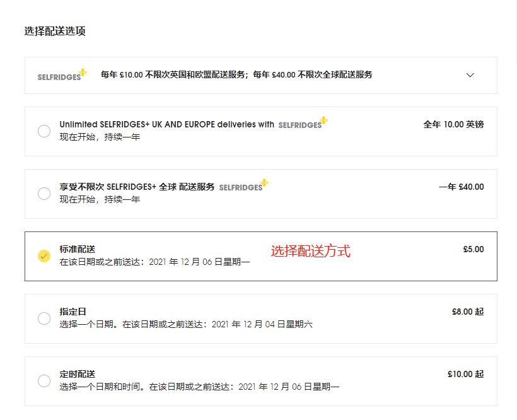Screen dimensions: 517x420
Task: Click the standard delivery date 12 月 06 日星期一 line
Action: pyautogui.click(x=154, y=262)
